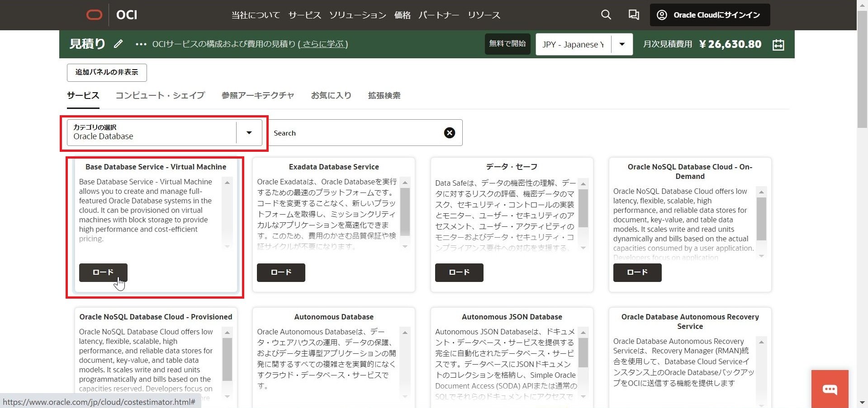868x408 pixels.
Task: Load Base Database Service - Virtual Machine
Action: 103,272
